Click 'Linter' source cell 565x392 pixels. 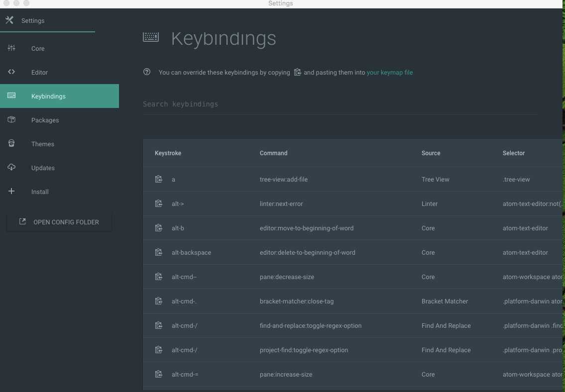(430, 204)
